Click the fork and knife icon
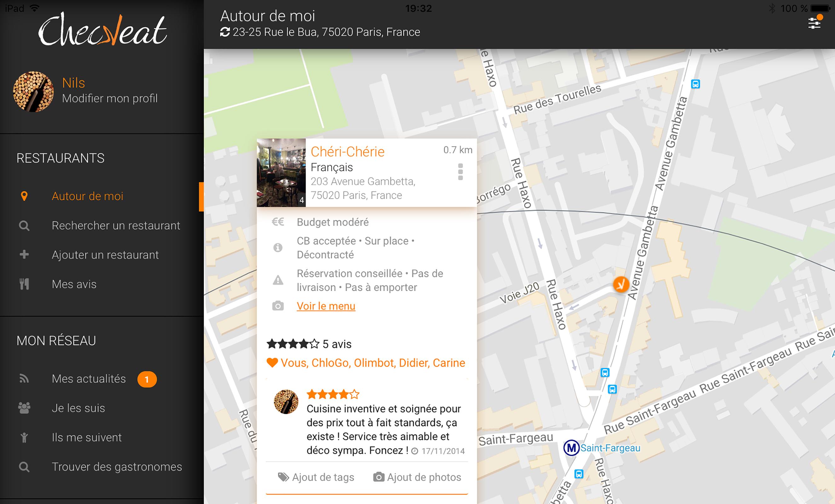The width and height of the screenshot is (835, 504). [x=24, y=284]
